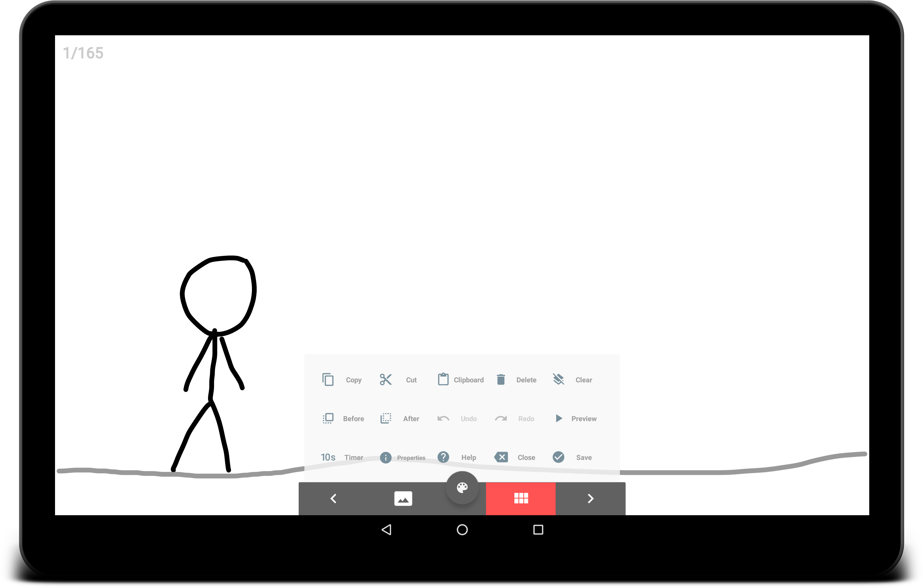
Task: Tap the Cut label
Action: [411, 380]
